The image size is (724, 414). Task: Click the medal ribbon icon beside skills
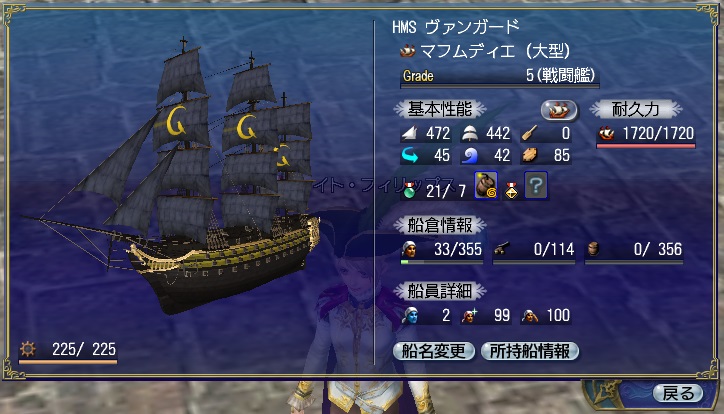pyautogui.click(x=511, y=190)
